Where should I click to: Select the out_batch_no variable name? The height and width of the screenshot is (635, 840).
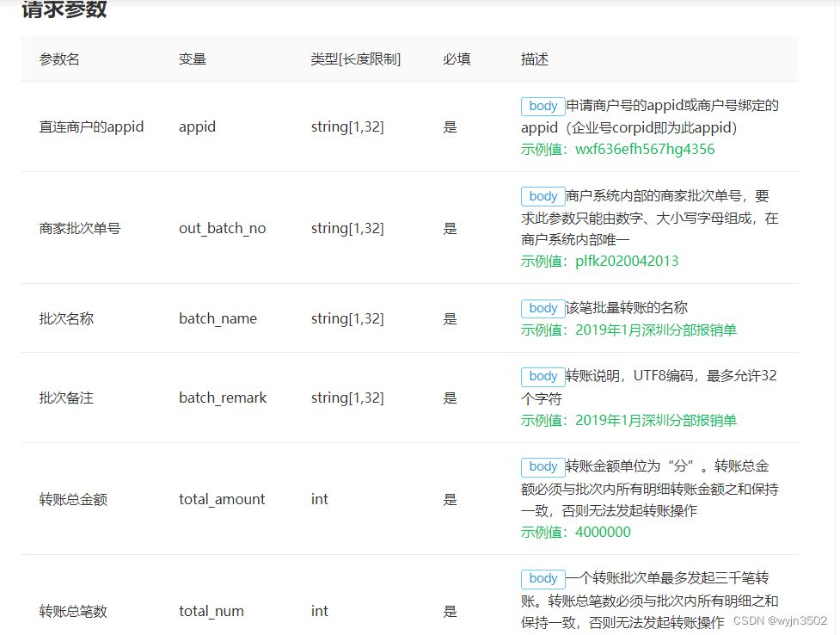pos(222,228)
